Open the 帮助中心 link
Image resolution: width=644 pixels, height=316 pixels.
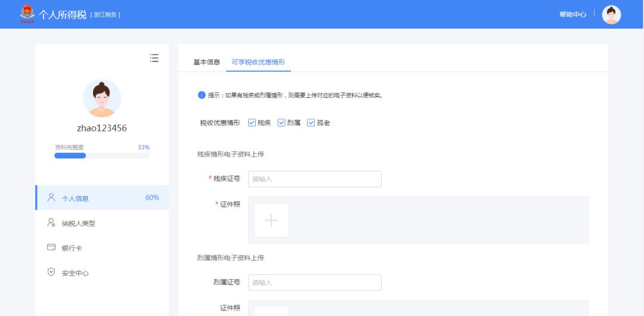[572, 14]
